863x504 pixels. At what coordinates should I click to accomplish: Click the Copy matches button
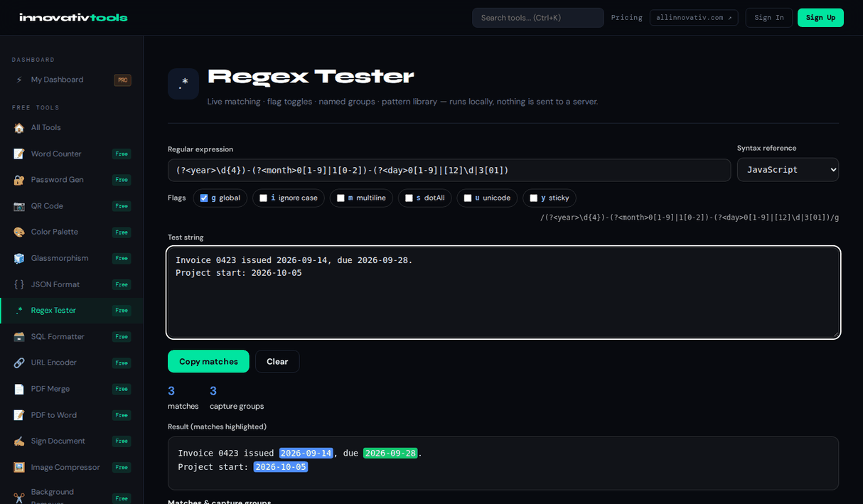pos(208,361)
